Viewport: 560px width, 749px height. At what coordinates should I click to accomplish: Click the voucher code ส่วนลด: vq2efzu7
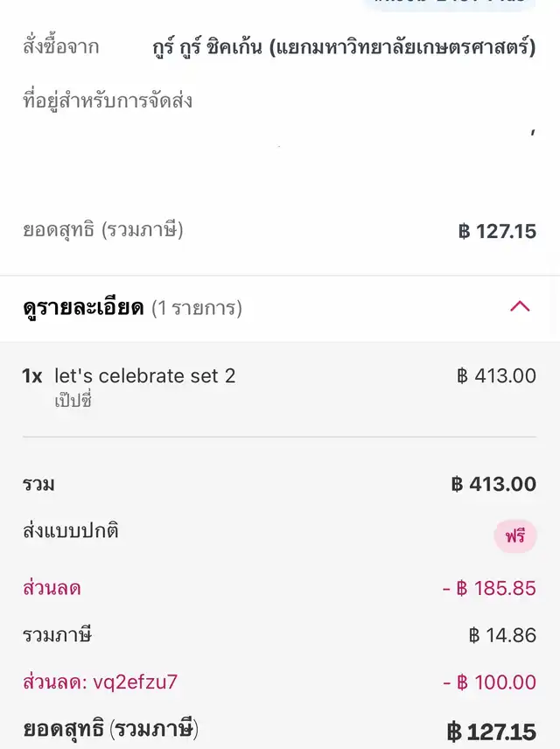pyautogui.click(x=101, y=682)
